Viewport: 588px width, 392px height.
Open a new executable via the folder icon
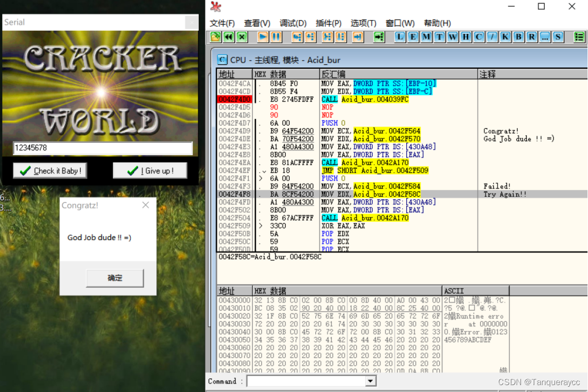pos(214,37)
